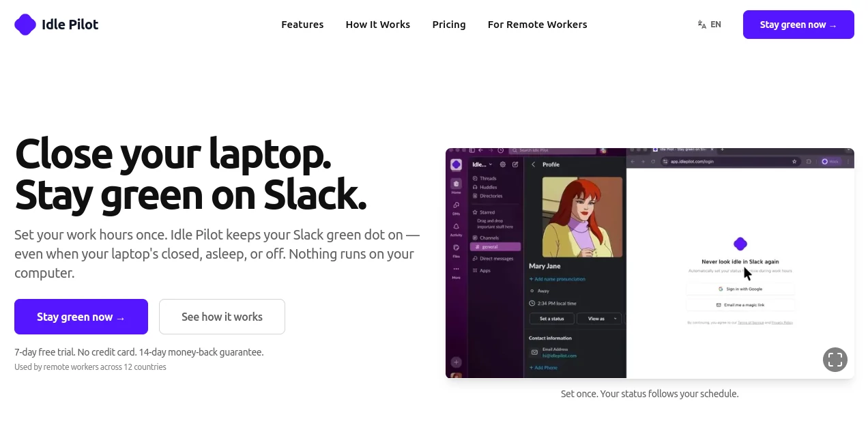Click the Slack settings gear icon in demo

tap(503, 164)
